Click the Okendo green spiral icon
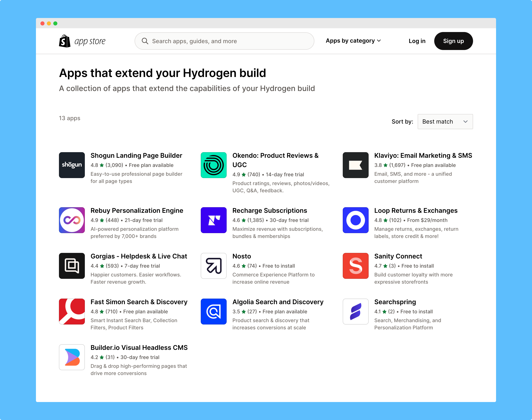Viewport: 532px width, 420px height. (214, 165)
